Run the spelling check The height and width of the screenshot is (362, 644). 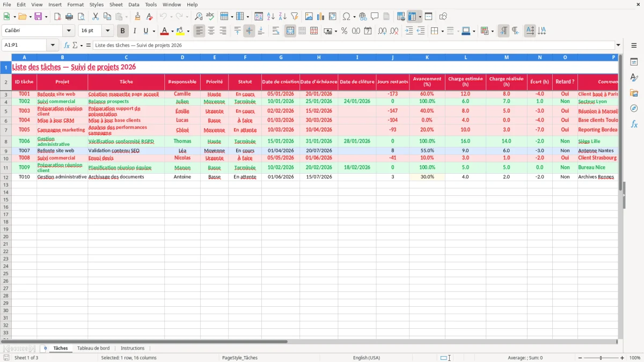tap(210, 17)
